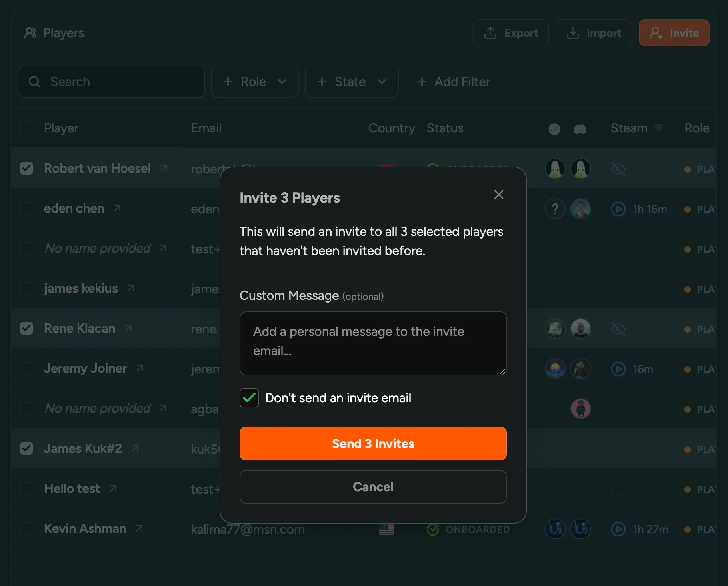Click the Discord column header icon
This screenshot has height=586, width=728.
coord(580,128)
